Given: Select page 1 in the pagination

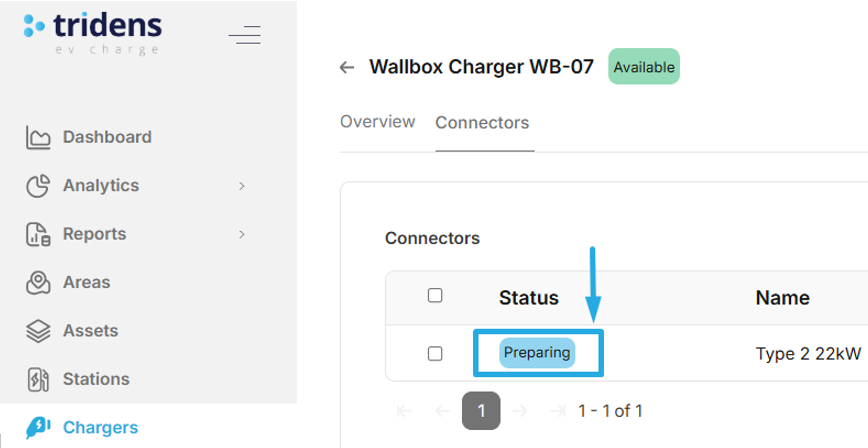Looking at the screenshot, I should 481,410.
